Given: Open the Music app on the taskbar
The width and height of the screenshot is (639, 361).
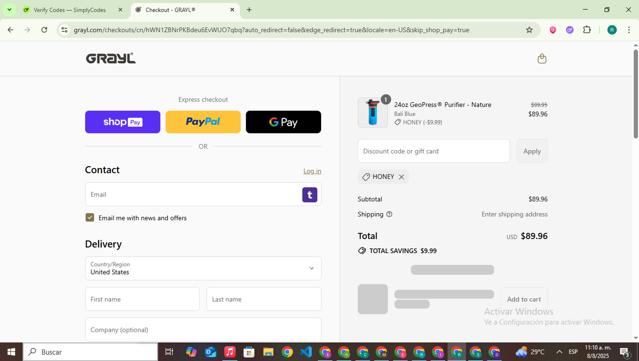Looking at the screenshot, I should tap(230, 352).
